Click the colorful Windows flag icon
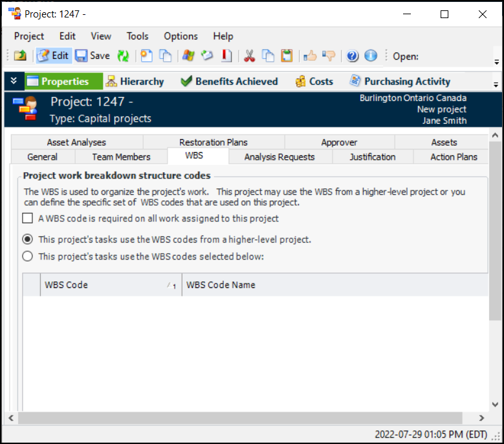The height and width of the screenshot is (444, 504). pos(188,56)
